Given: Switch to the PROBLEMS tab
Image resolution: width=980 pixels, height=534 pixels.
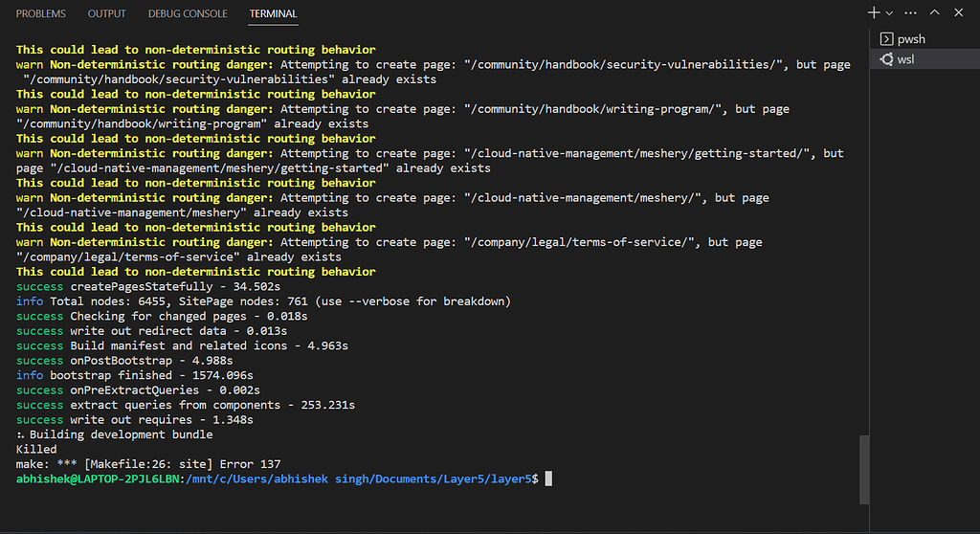Looking at the screenshot, I should click(40, 13).
